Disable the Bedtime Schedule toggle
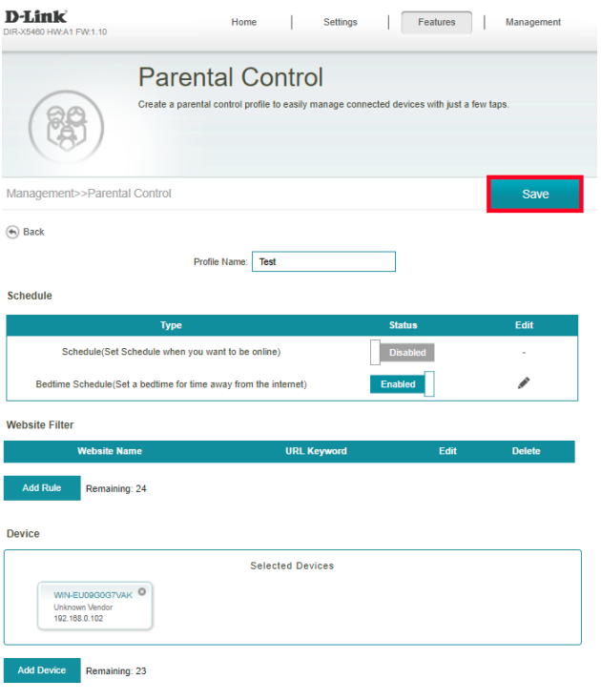Viewport: 601px width, 700px height. 402,384
